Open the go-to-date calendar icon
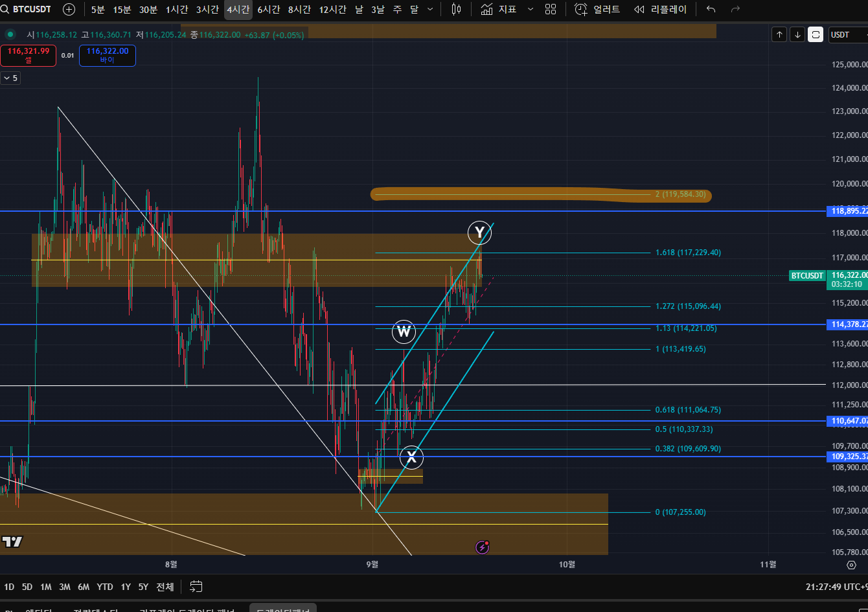 pos(196,587)
